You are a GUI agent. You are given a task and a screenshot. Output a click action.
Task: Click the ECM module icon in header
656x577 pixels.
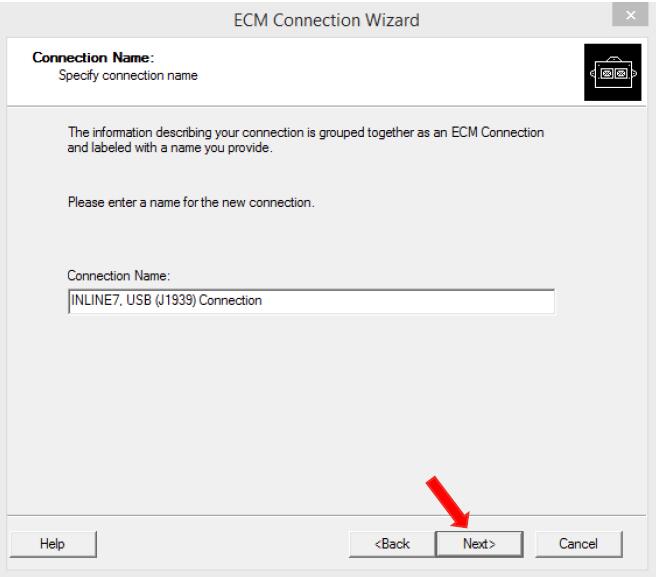612,72
